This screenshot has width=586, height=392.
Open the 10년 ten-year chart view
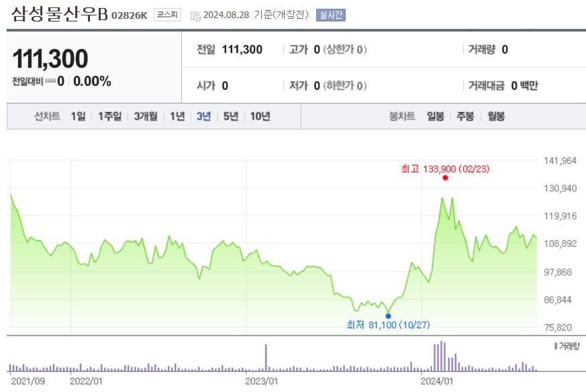coord(261,115)
